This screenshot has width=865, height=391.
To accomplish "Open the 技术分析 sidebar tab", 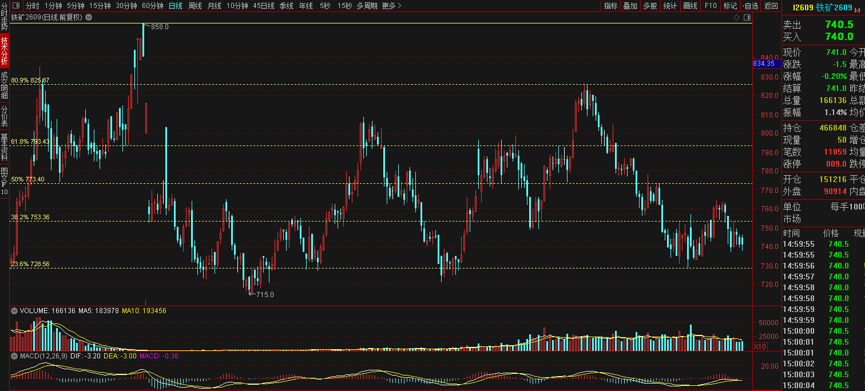I will coord(4,51).
